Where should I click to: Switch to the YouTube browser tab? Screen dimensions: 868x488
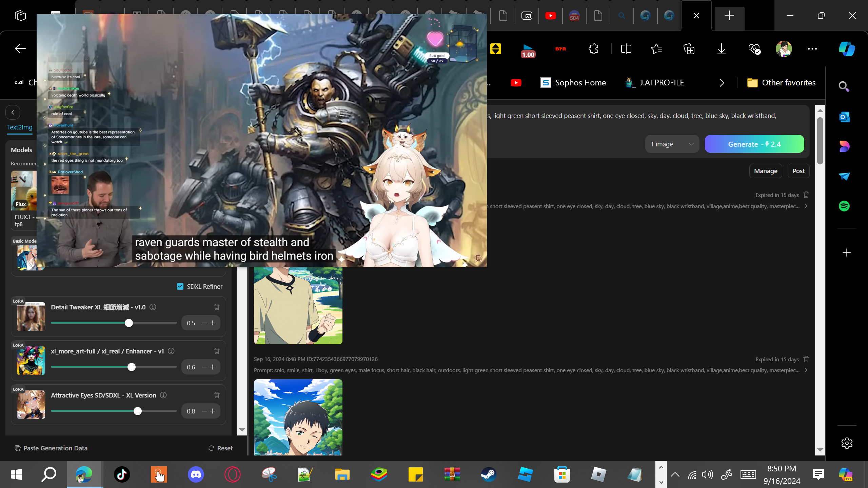[x=551, y=16]
